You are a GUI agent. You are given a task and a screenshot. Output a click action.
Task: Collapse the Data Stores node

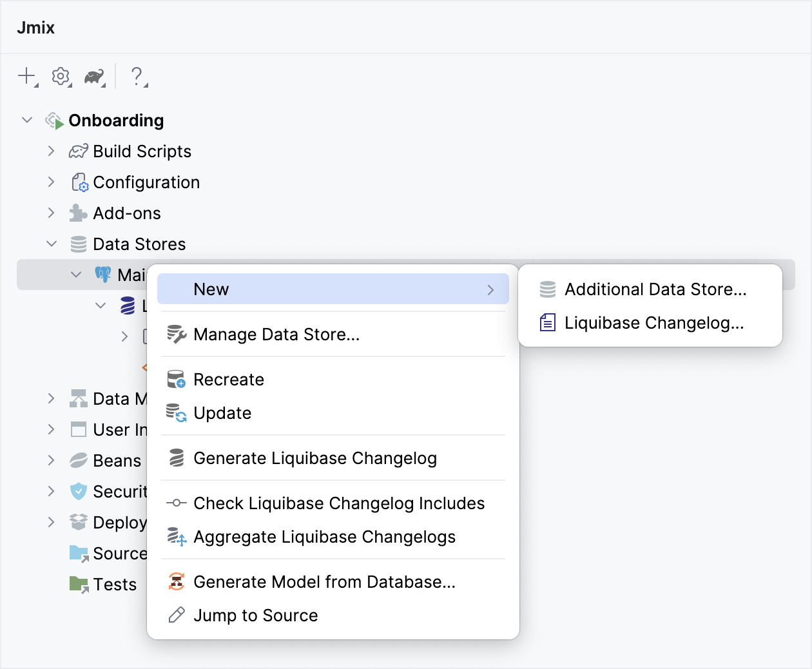click(x=52, y=244)
